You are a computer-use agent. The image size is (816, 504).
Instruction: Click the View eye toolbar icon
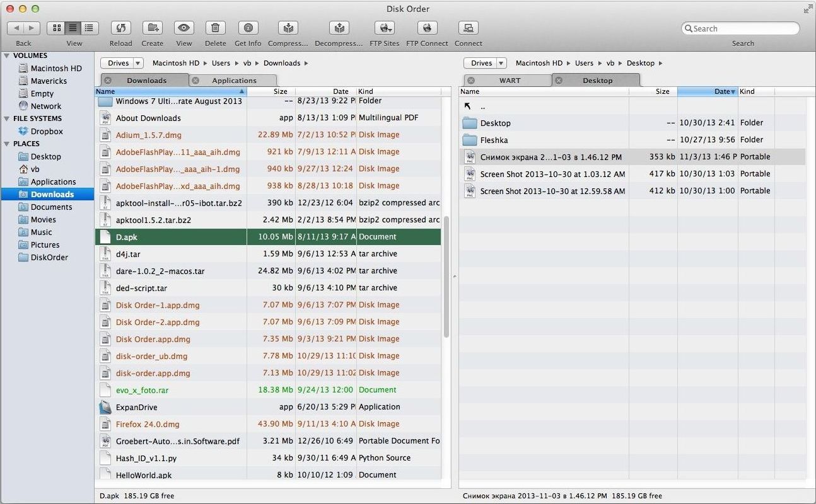coord(184,28)
